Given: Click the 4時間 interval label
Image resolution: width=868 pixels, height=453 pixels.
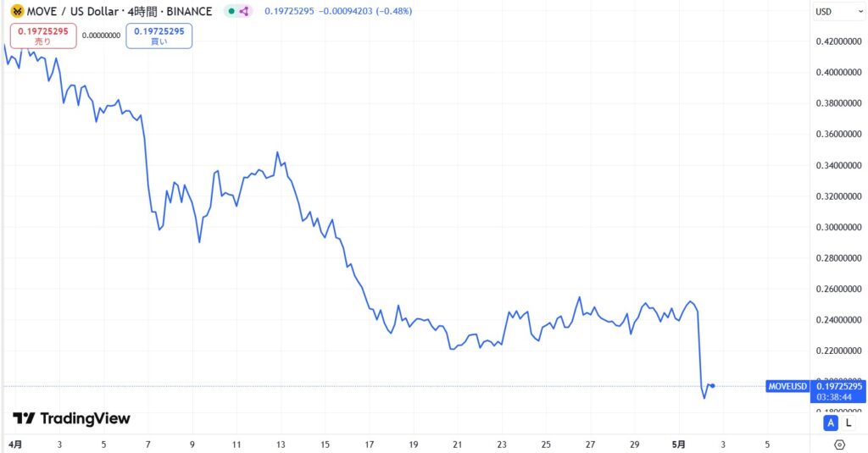Looking at the screenshot, I should pyautogui.click(x=142, y=11).
